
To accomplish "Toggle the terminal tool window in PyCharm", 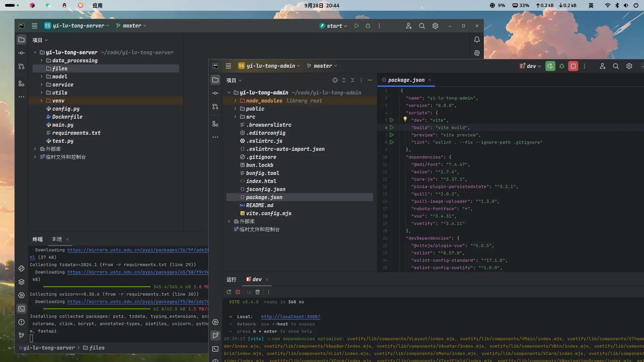I will 21,309.
